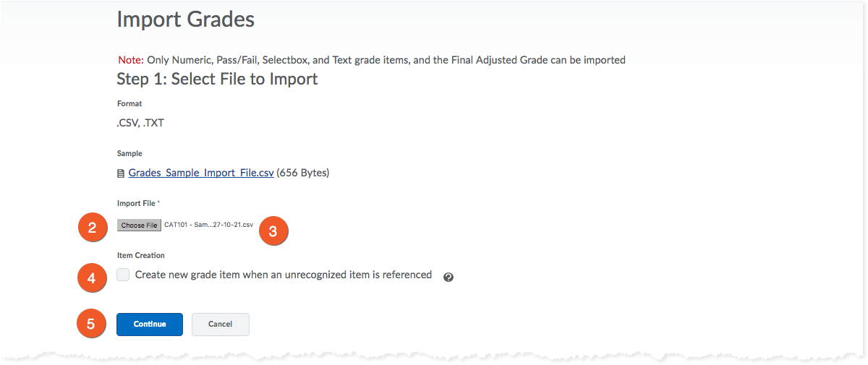Viewport: 868px width, 365px height.
Task: Click the orange callout badge numbered 5
Action: 91,325
